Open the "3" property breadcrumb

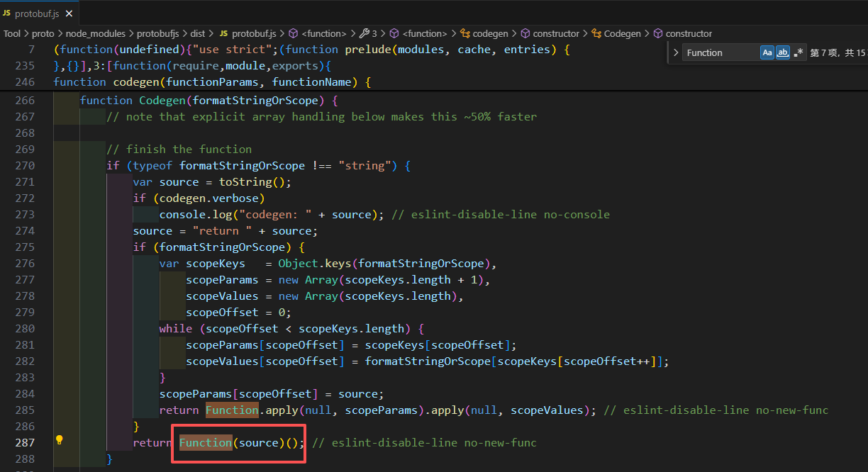[369, 33]
